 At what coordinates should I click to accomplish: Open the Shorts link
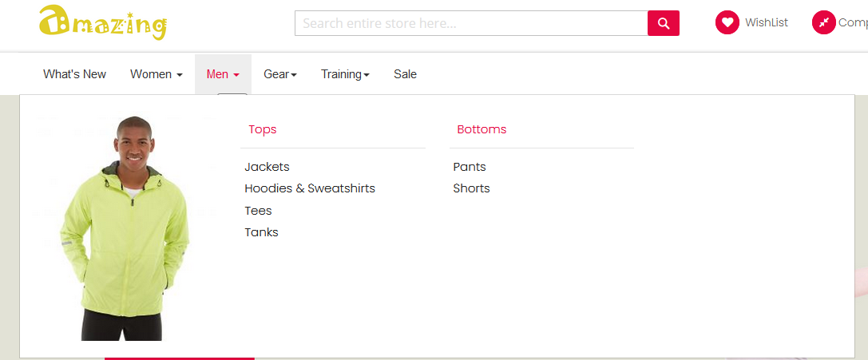[471, 188]
